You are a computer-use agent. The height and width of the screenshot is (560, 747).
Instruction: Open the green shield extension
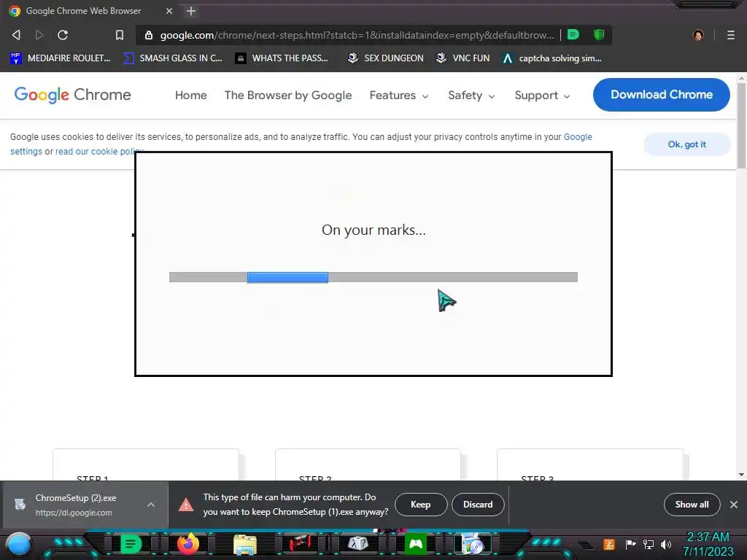pyautogui.click(x=599, y=35)
